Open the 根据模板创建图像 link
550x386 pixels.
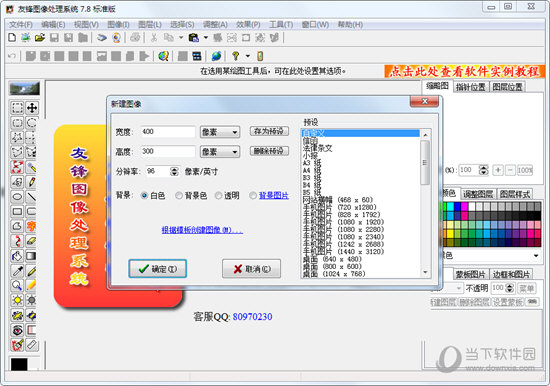202,230
